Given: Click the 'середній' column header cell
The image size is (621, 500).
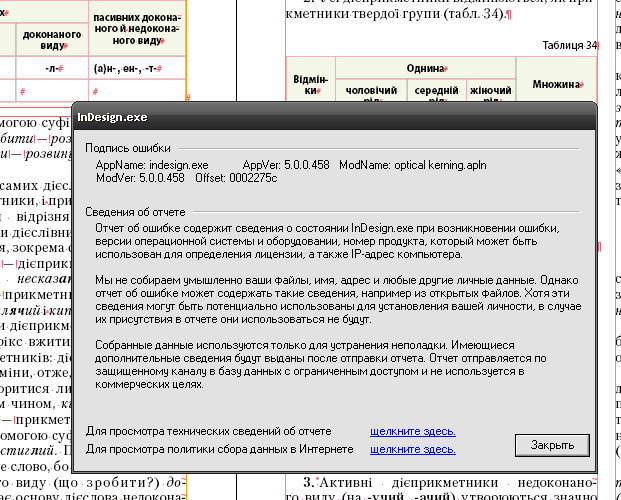Looking at the screenshot, I should click(436, 91).
